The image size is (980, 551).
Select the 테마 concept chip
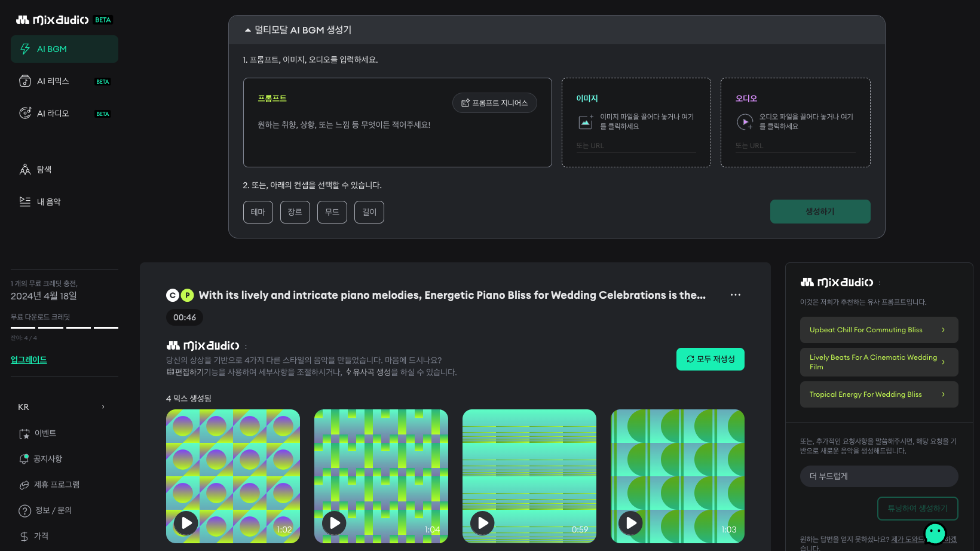tap(258, 212)
